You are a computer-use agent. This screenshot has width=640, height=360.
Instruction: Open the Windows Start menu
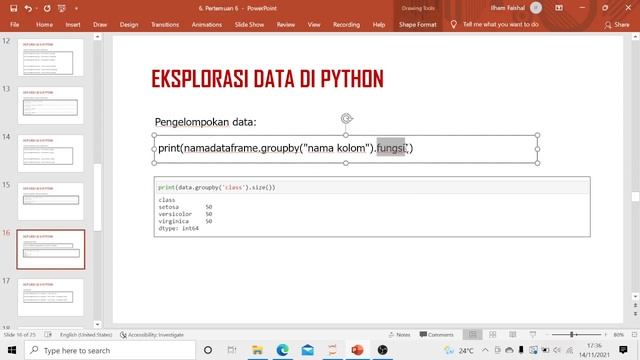(12, 350)
